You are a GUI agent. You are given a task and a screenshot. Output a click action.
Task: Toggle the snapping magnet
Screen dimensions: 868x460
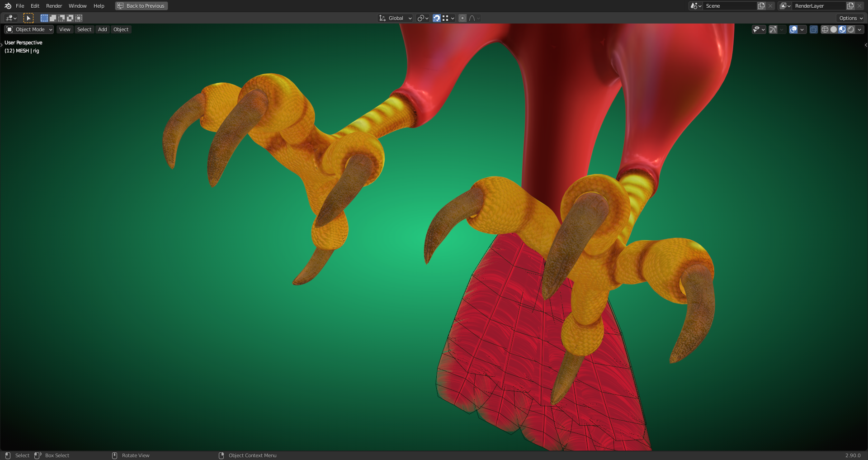(437, 18)
